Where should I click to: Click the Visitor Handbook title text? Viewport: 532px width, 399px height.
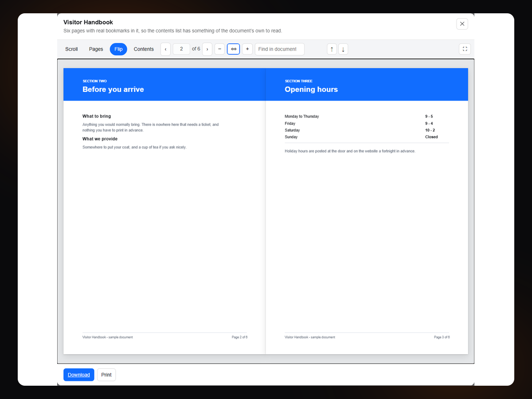pyautogui.click(x=88, y=22)
